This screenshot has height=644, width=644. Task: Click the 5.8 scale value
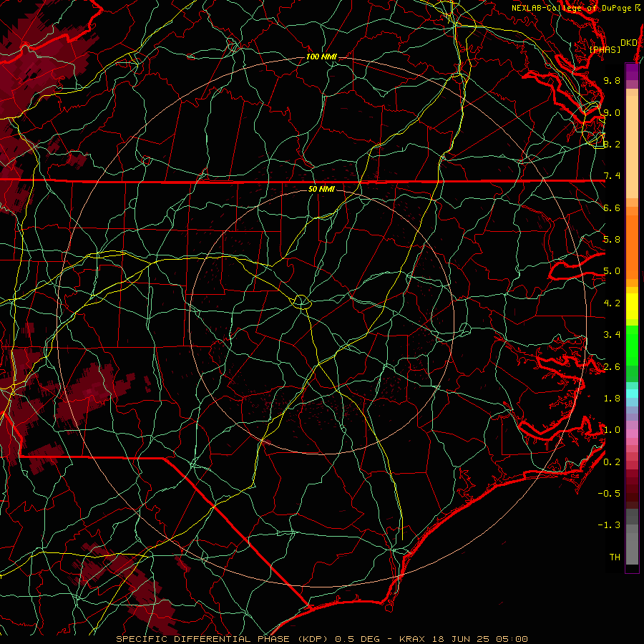612,240
